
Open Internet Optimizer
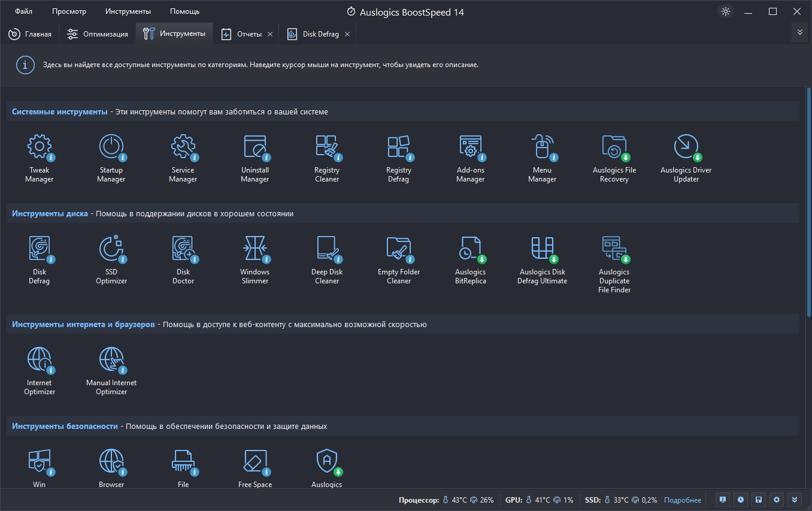40,371
